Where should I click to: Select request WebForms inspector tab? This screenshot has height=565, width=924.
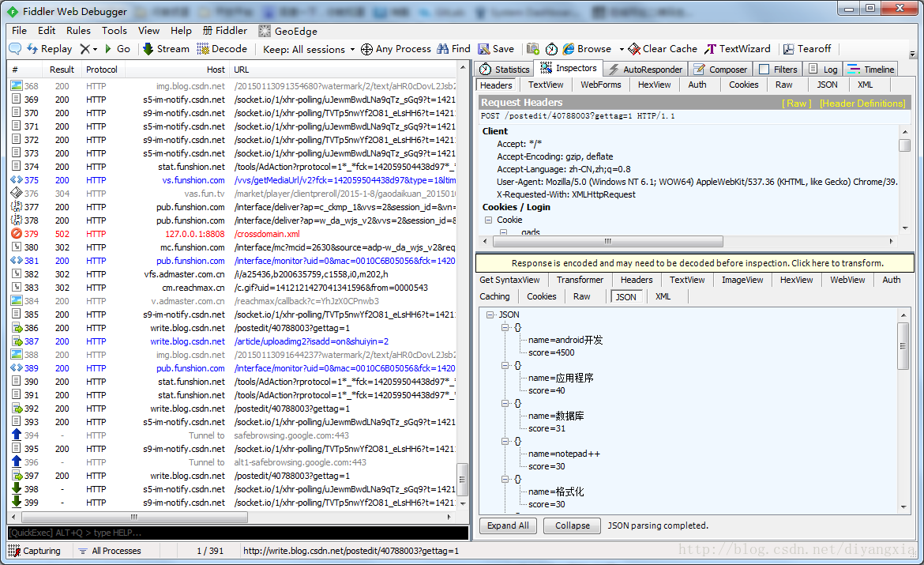click(600, 85)
